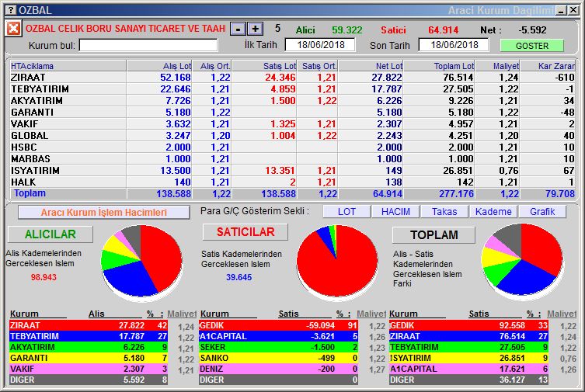
Task: Click ISYATIRIM 26.851 row in totals list
Action: [x=468, y=358]
